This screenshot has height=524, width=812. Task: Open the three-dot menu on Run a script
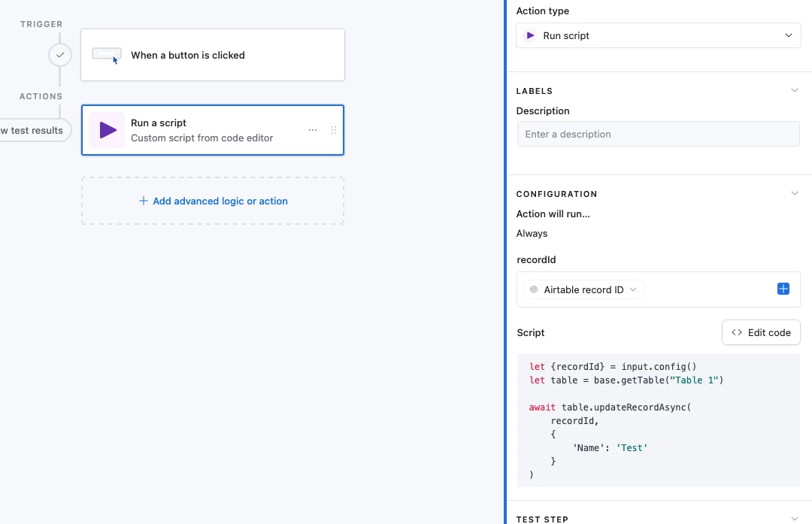pos(313,130)
